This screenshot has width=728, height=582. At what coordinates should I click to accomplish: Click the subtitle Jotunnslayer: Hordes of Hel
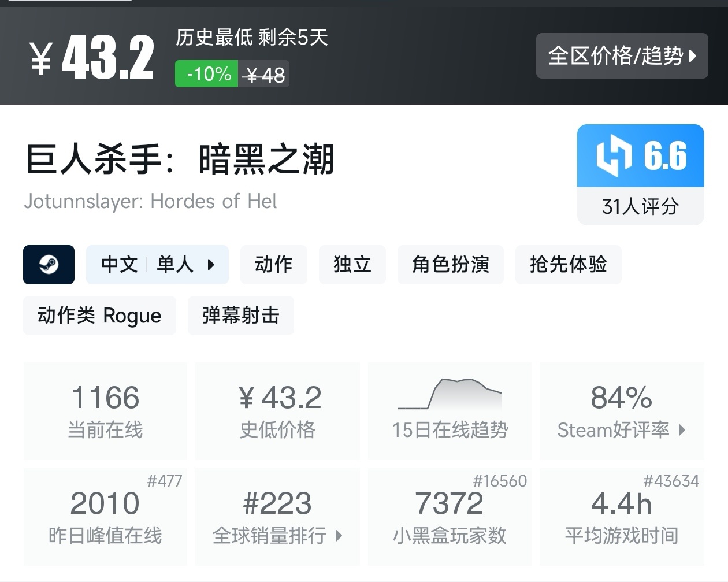[150, 201]
